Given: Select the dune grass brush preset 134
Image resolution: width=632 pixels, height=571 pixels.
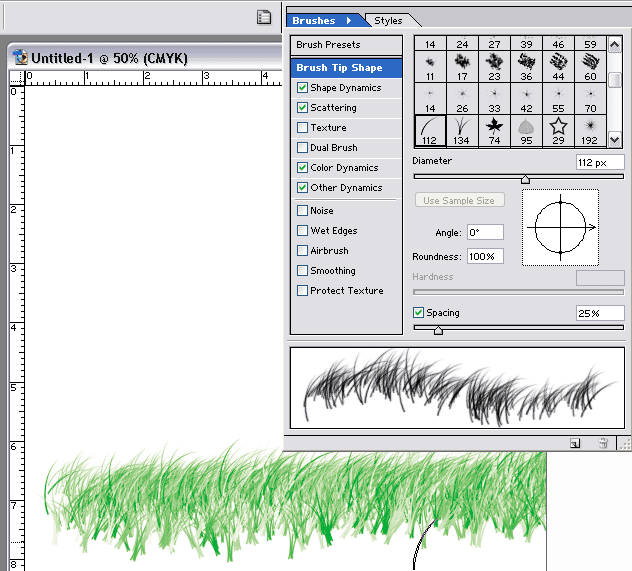Looking at the screenshot, I should coord(462,131).
